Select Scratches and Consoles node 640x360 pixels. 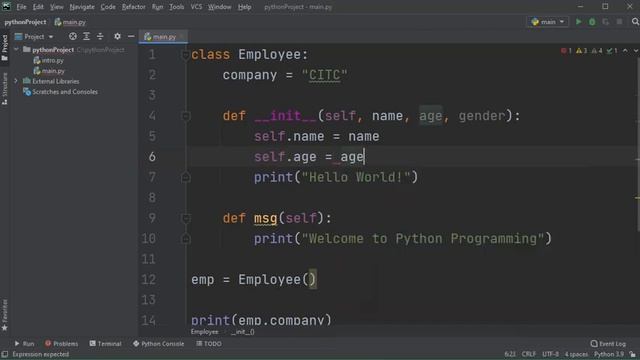point(60,92)
